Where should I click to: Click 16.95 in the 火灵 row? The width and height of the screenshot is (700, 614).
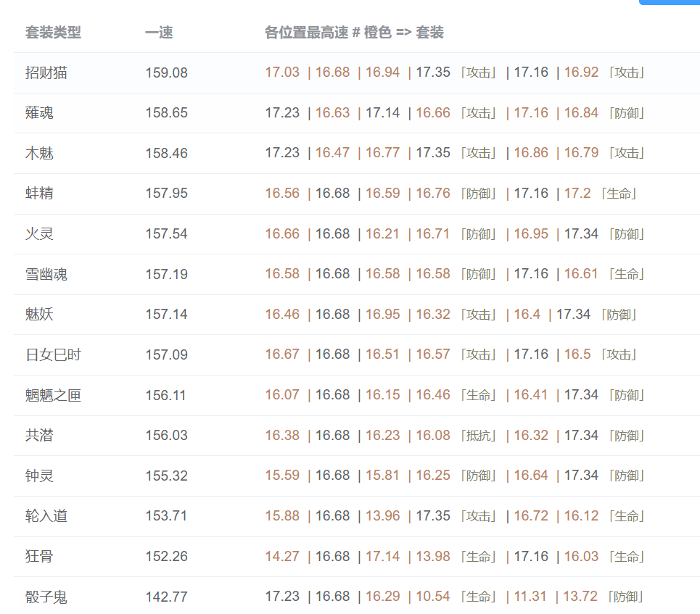(x=531, y=233)
